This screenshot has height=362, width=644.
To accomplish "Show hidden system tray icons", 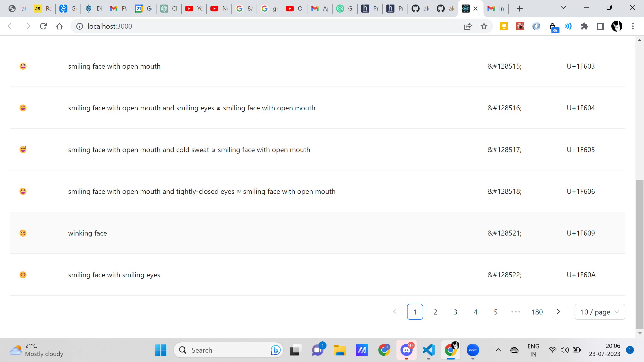I will point(498,350).
